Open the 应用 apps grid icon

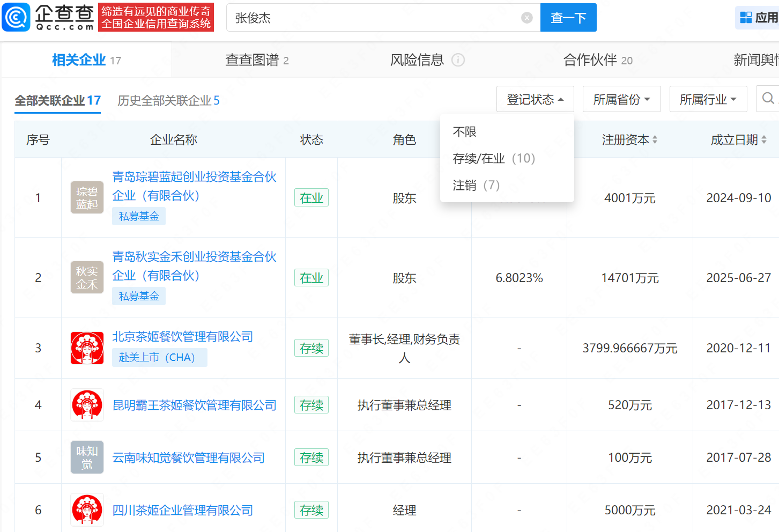pos(746,18)
